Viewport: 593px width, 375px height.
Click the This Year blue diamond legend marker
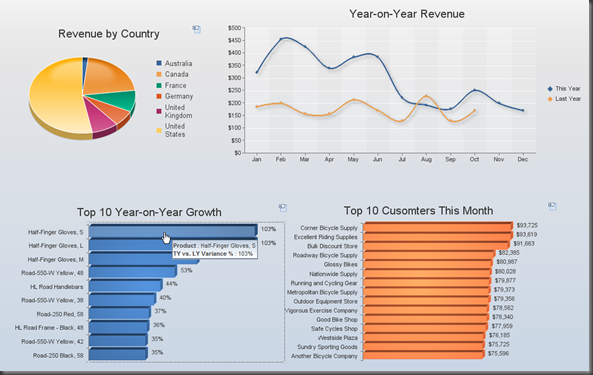pos(550,89)
